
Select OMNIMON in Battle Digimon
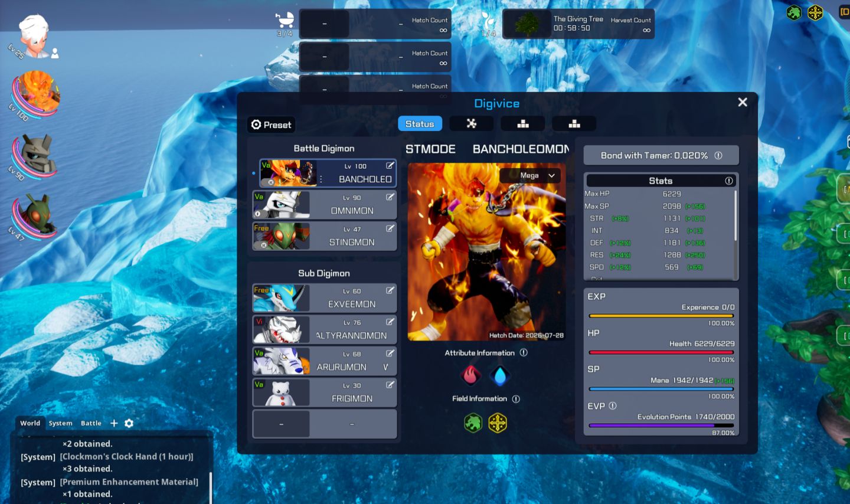[325, 204]
